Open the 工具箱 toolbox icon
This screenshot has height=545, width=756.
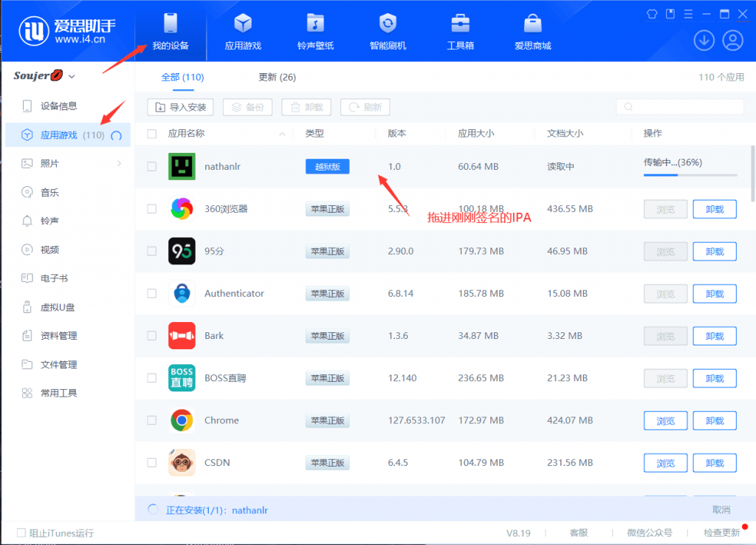click(461, 23)
